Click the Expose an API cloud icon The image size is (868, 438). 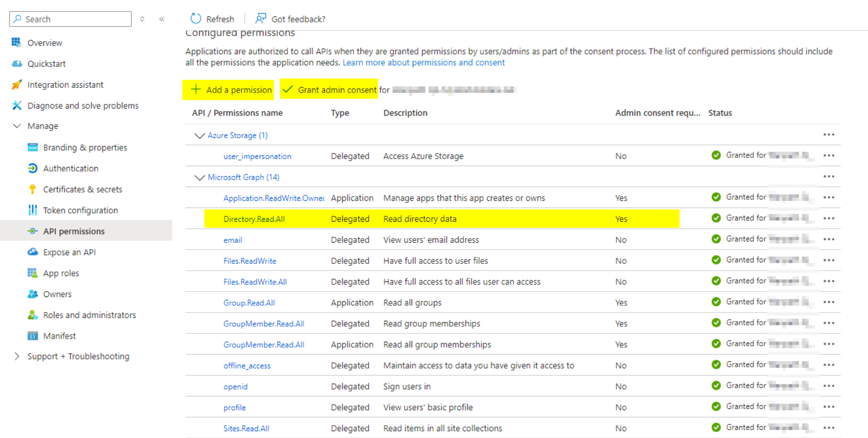[x=32, y=252]
